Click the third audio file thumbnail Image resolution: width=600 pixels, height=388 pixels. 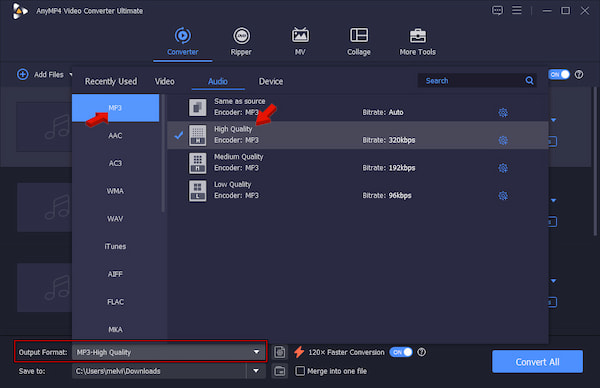pos(44,287)
